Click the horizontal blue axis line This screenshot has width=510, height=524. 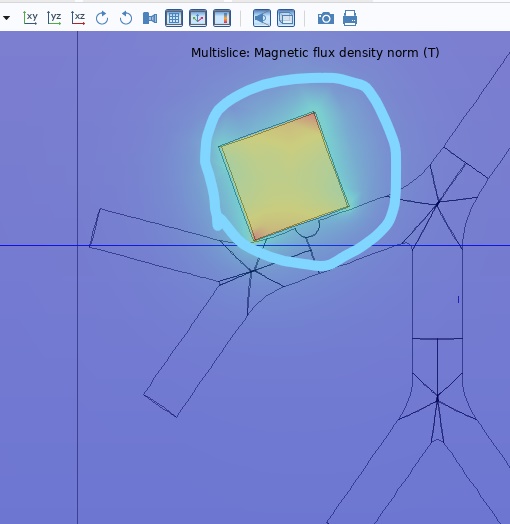click(255, 246)
